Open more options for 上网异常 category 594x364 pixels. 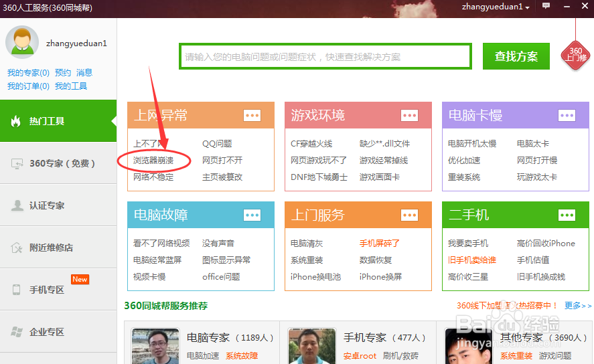tap(252, 115)
